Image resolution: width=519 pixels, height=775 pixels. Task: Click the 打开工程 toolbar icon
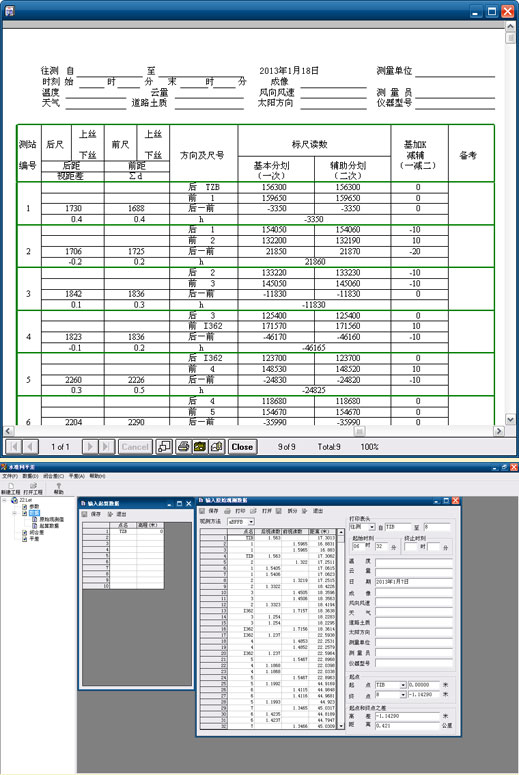coord(33,489)
